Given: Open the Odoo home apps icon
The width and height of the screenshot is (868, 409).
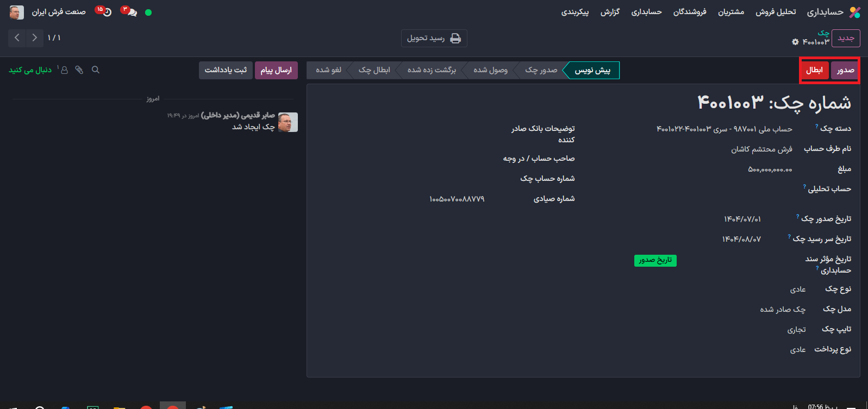Looking at the screenshot, I should [855, 12].
